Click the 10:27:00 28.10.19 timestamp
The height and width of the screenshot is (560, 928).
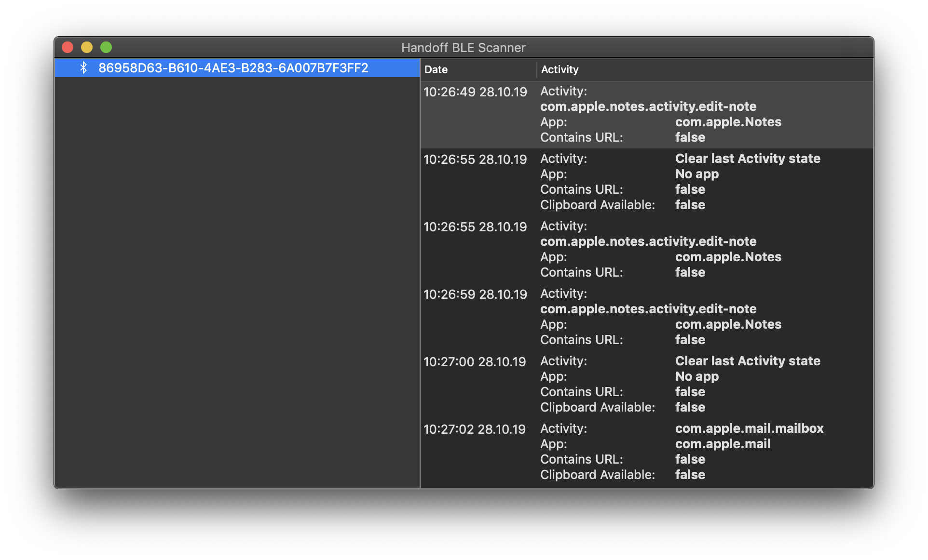[x=475, y=362]
